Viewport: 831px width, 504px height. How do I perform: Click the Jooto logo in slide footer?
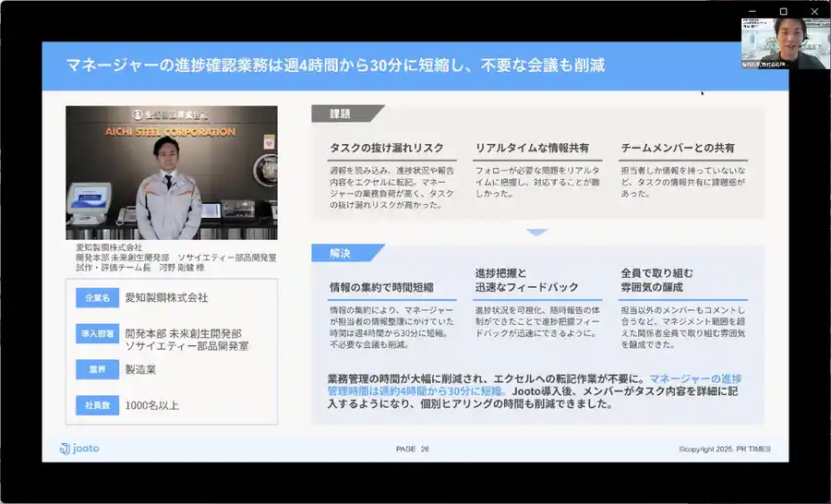pos(79,449)
